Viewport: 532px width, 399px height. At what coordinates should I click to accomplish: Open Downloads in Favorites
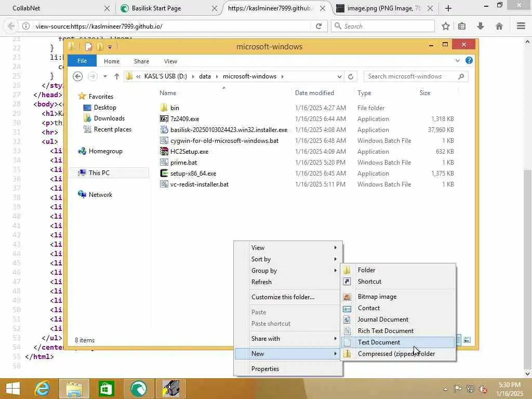pyautogui.click(x=109, y=118)
